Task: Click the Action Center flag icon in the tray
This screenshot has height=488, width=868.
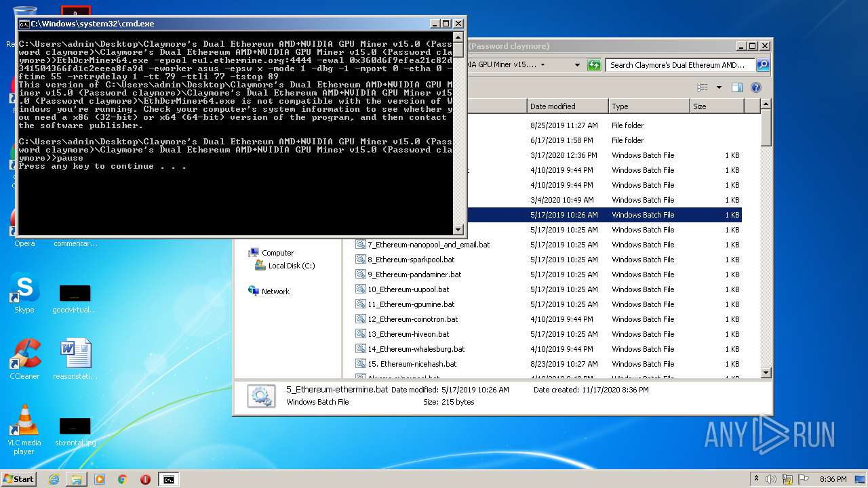Action: (x=804, y=479)
